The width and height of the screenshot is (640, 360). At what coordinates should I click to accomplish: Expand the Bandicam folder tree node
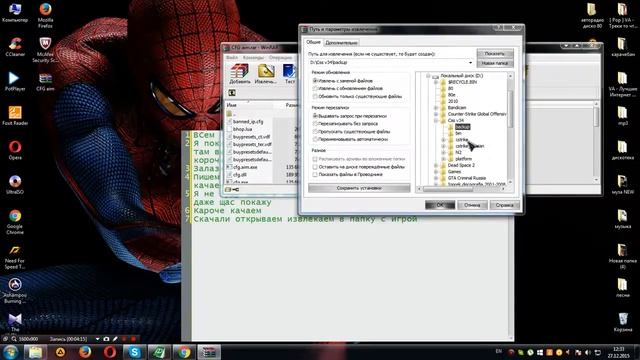coord(436,108)
